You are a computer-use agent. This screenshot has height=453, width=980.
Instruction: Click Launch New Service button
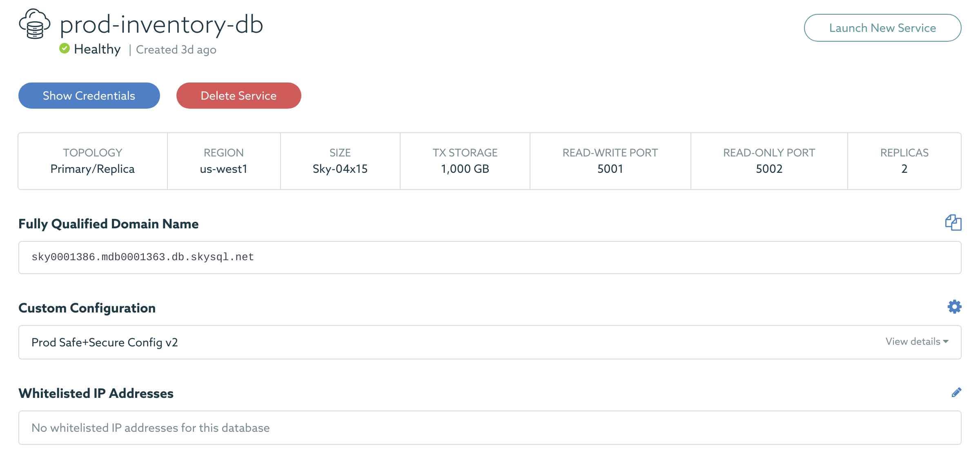pyautogui.click(x=882, y=28)
